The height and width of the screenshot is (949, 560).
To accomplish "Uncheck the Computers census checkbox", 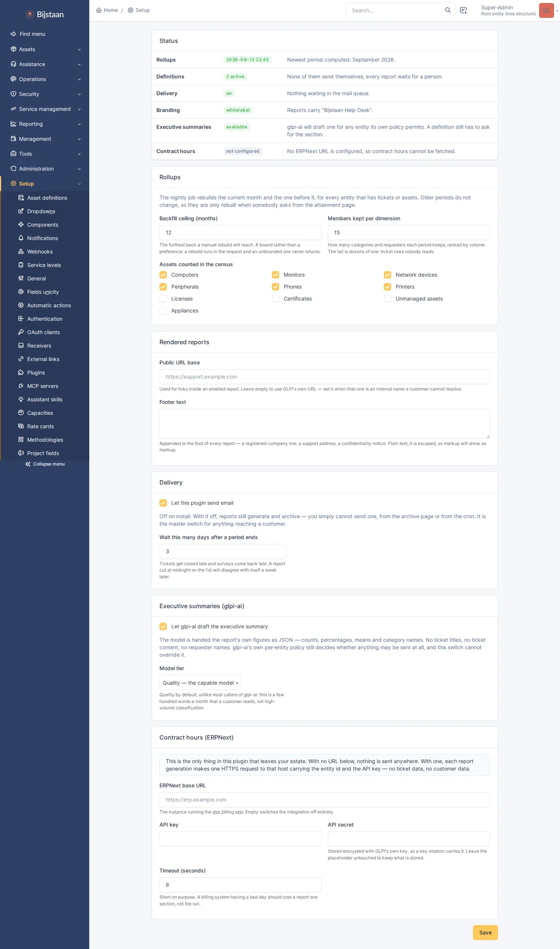I will (x=163, y=275).
